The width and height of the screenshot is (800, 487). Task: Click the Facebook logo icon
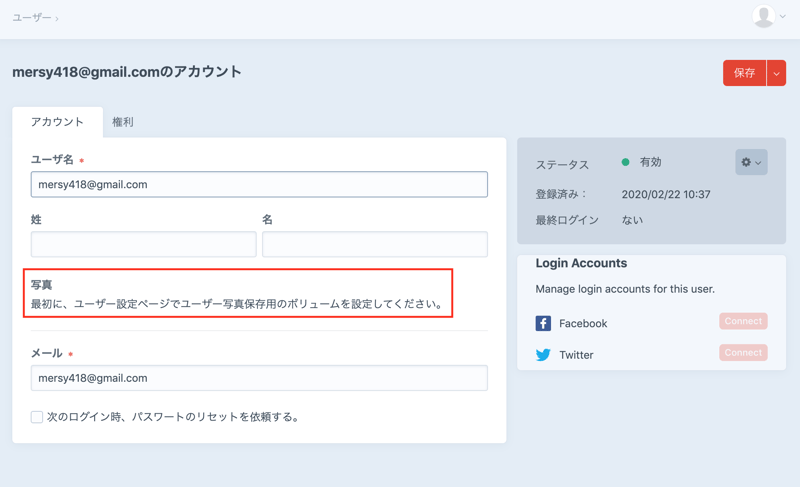point(543,323)
